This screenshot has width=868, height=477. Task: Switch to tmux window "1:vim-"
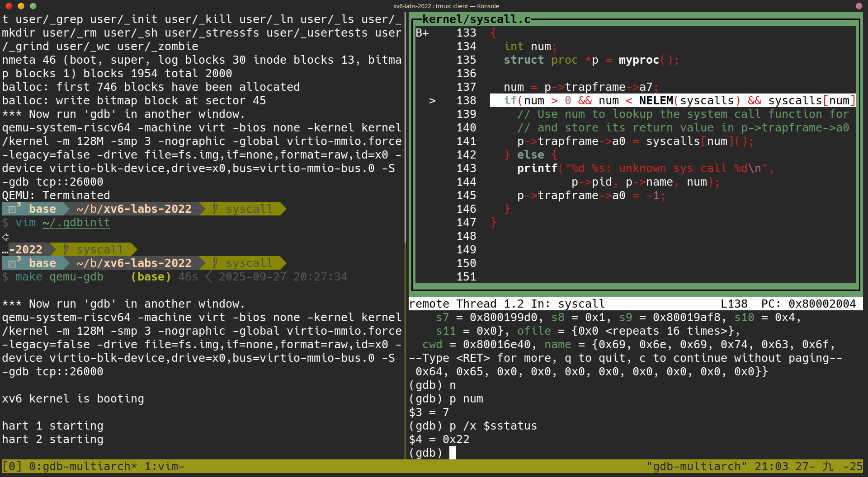[163, 466]
